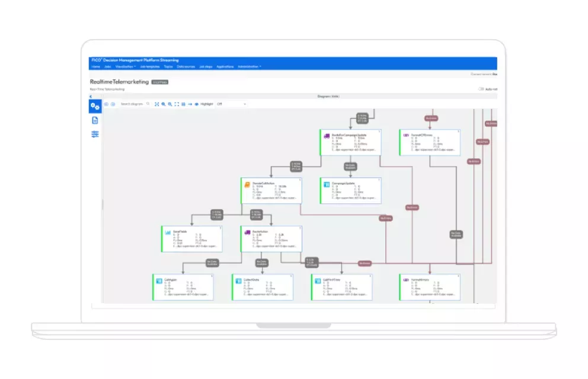Open the filter sliders icon in left sidebar

point(95,134)
